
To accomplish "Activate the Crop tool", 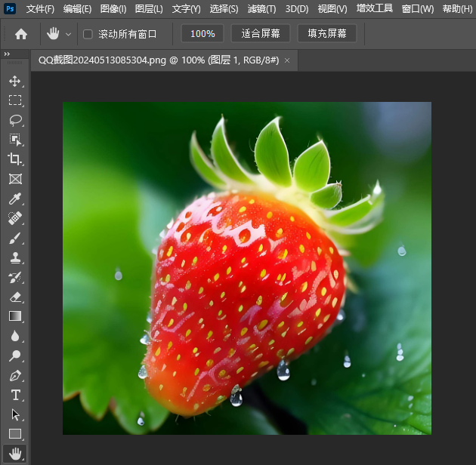I will [15, 159].
